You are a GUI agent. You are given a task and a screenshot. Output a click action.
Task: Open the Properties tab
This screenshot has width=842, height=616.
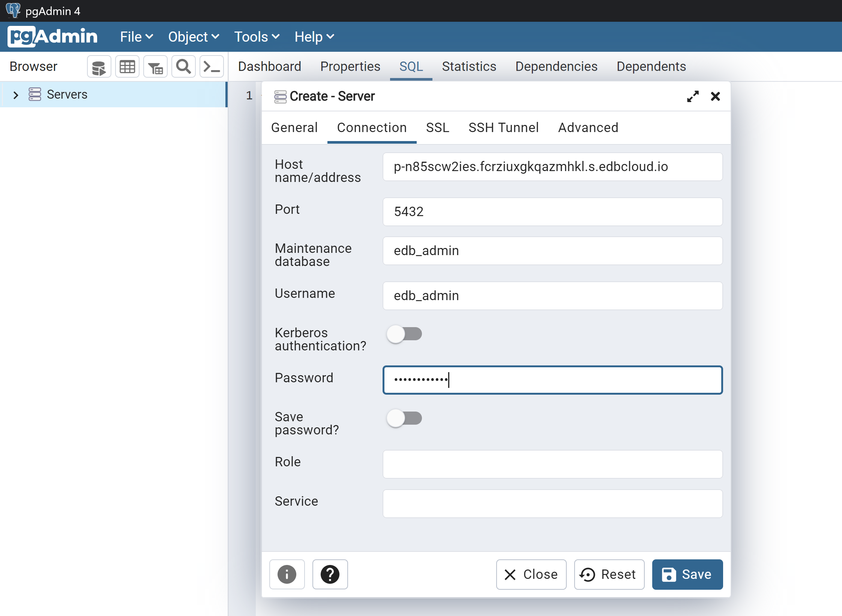point(350,66)
